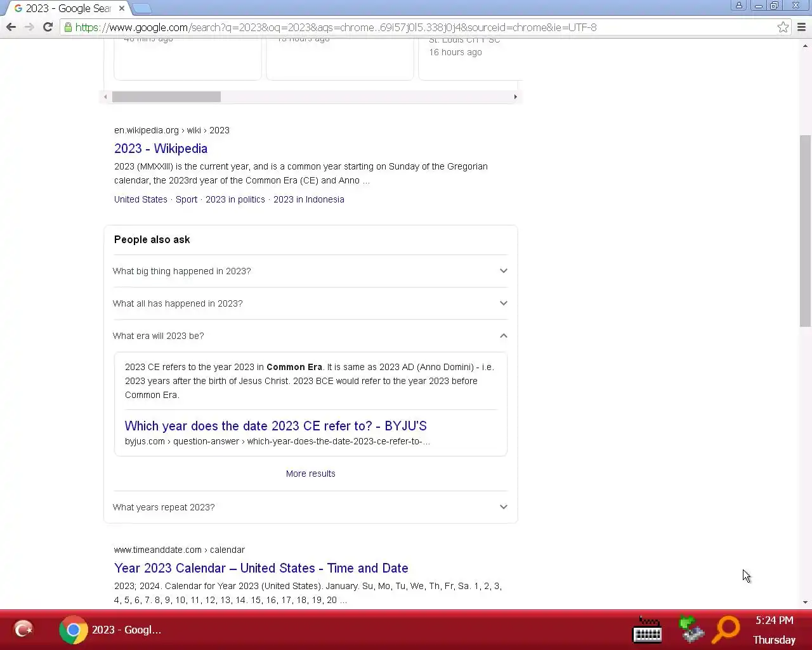The height and width of the screenshot is (650, 812).
Task: Open the magnifier search tray icon
Action: click(x=726, y=630)
